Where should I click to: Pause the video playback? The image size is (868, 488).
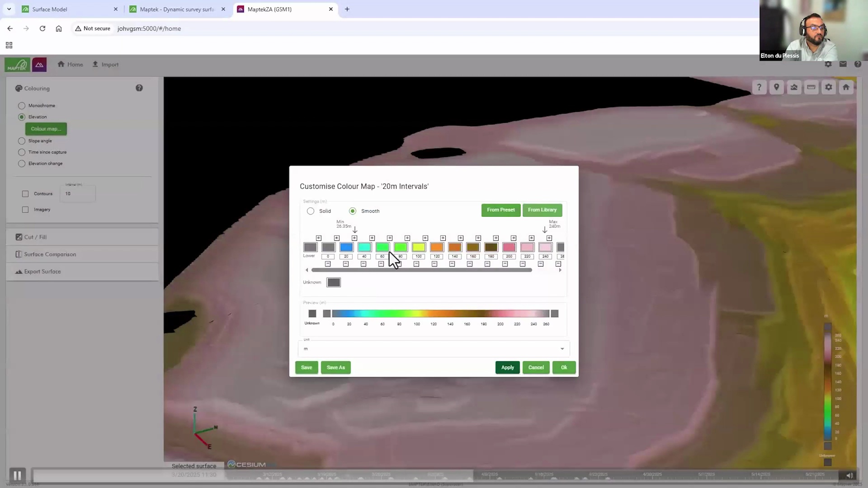point(17,475)
